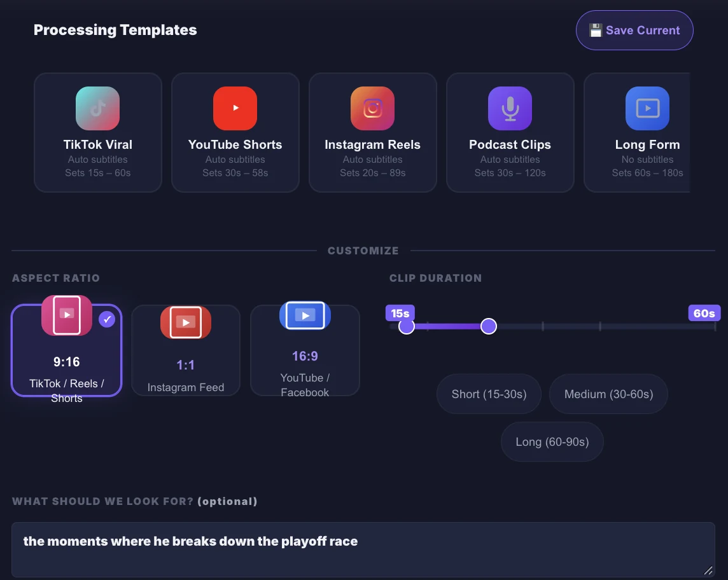Click into the 'What should we look for' text box
Screen dimensions: 728x580
[363, 550]
